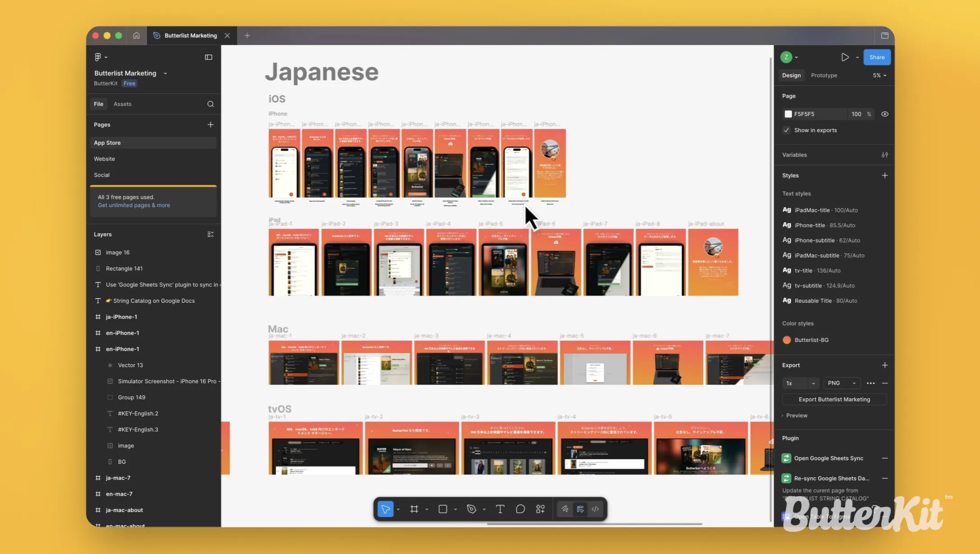The height and width of the screenshot is (554, 980).
Task: Click Export Butterlist Marketing button
Action: coord(834,399)
